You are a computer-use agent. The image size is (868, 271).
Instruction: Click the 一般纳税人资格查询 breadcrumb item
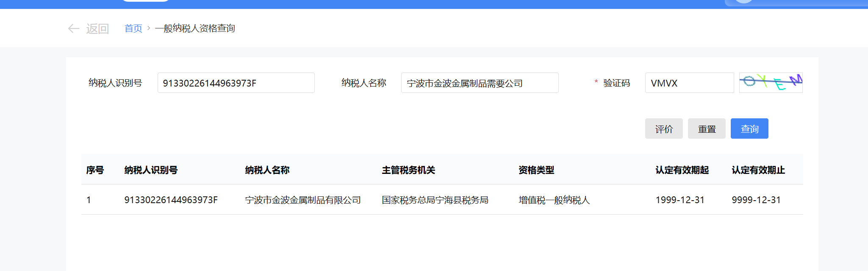[195, 28]
